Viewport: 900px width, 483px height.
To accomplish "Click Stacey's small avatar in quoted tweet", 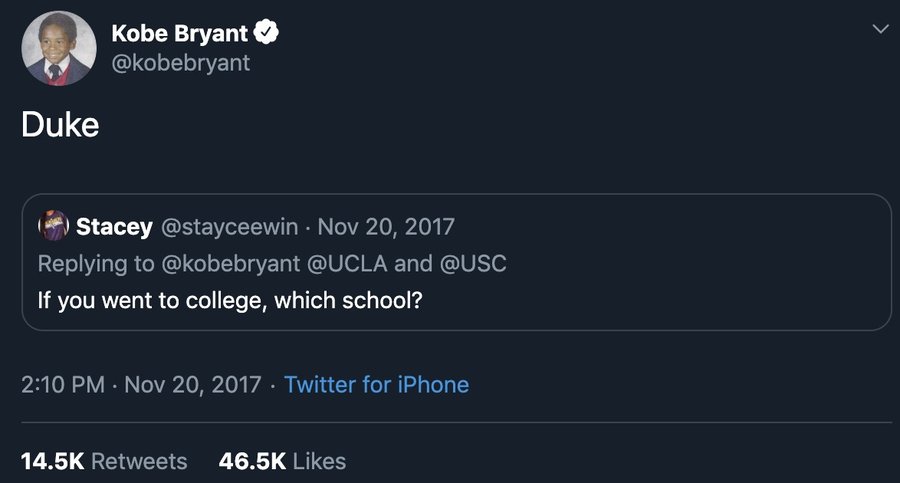I will point(53,227).
